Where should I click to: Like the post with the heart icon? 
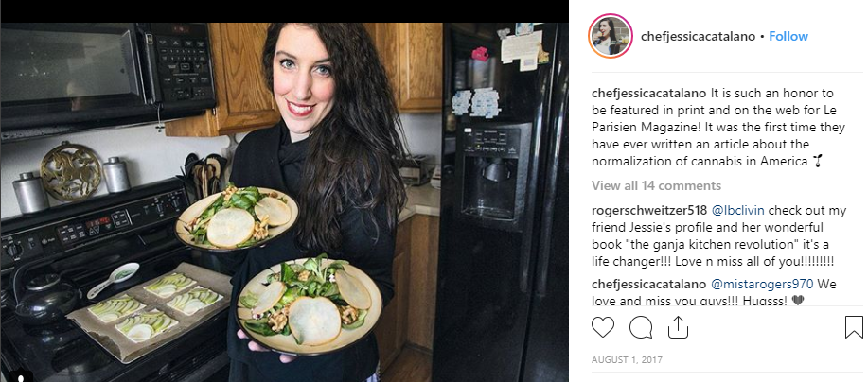(603, 327)
